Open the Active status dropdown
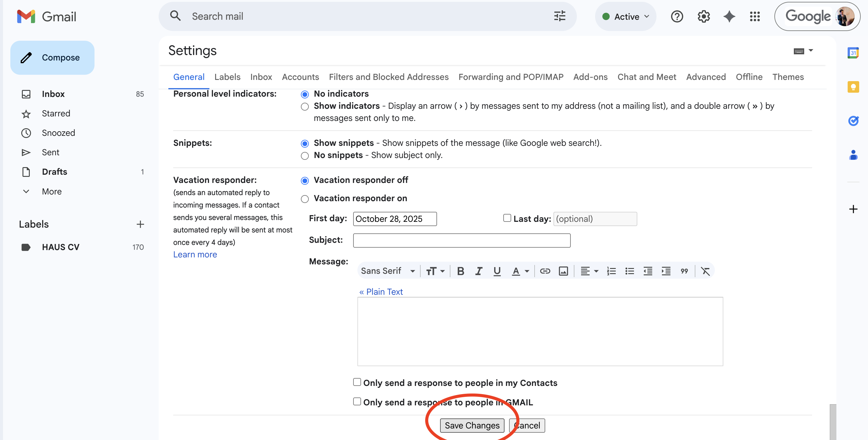The image size is (868, 440). coord(626,16)
